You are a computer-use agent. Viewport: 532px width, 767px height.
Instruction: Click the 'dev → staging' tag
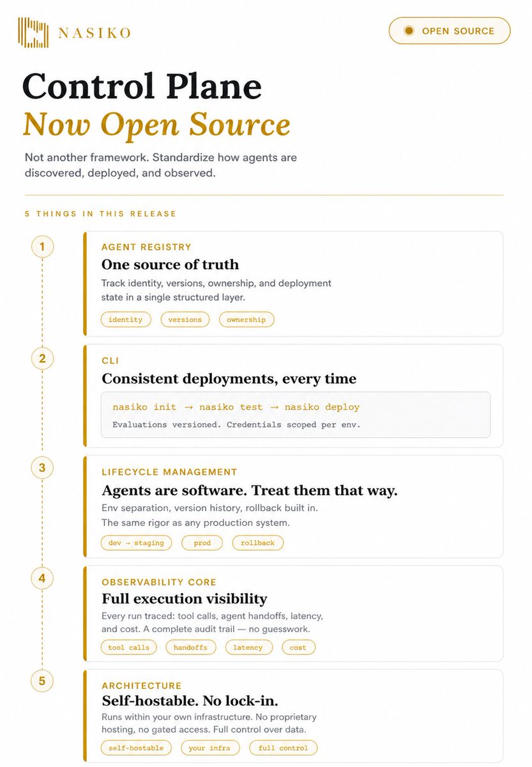137,543
